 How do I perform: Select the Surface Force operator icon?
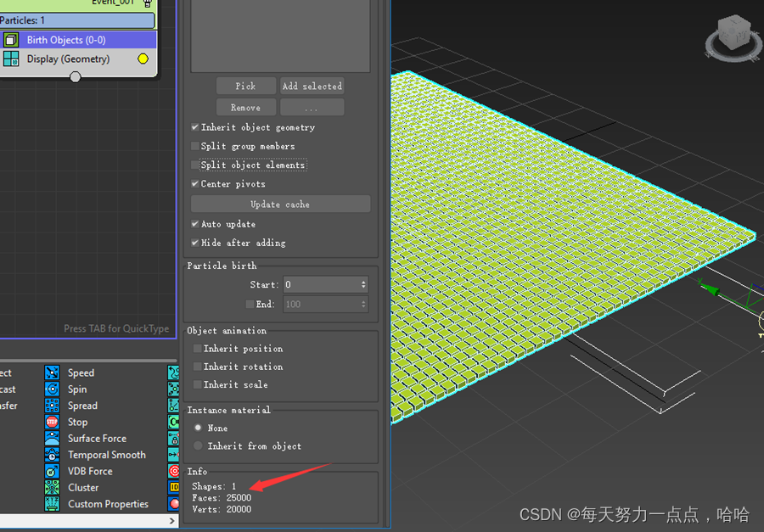click(53, 438)
